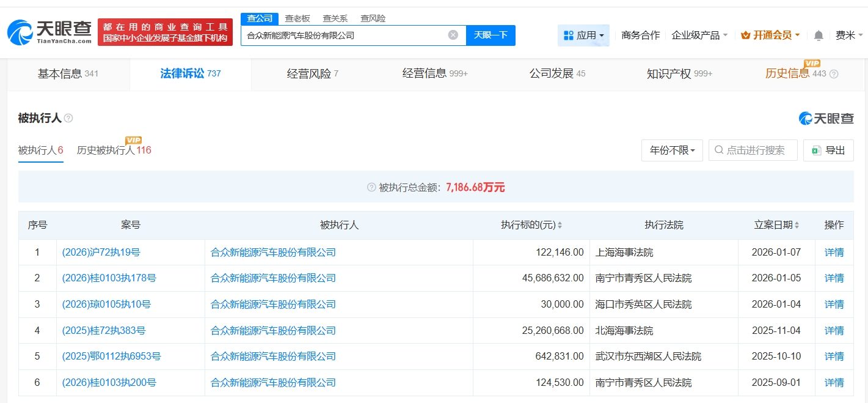Click the TianYanCha logo in header
Screen dimensions: 868x403
point(49,32)
